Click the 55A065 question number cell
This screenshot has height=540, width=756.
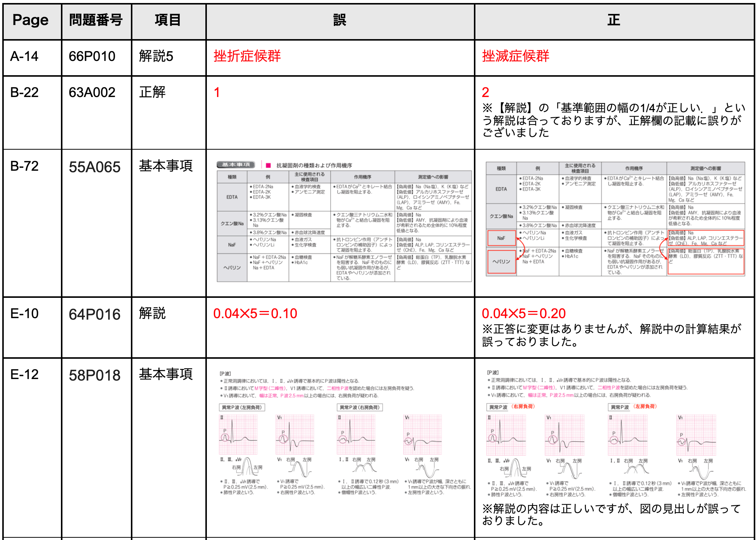click(x=96, y=223)
